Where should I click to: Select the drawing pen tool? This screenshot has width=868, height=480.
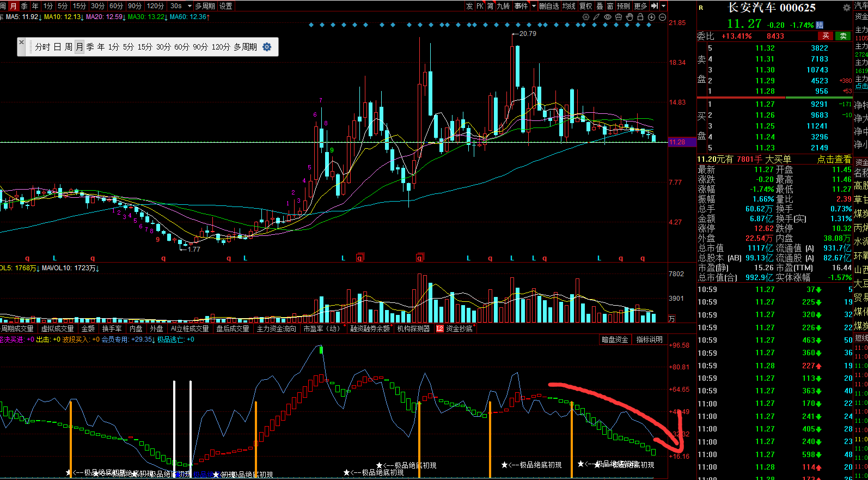pos(597,17)
